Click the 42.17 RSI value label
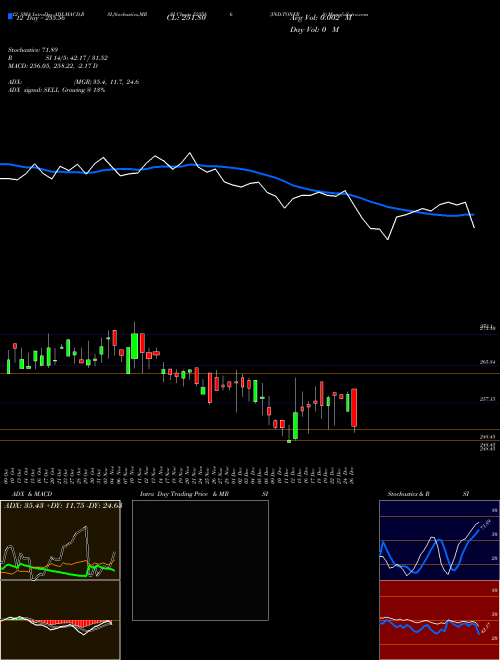The height and width of the screenshot is (660, 500). 486,629
